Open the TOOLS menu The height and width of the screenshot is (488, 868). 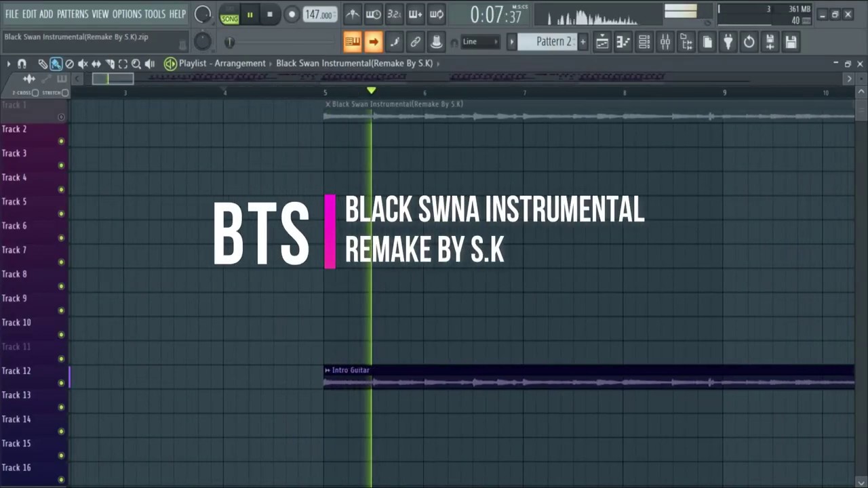point(155,14)
